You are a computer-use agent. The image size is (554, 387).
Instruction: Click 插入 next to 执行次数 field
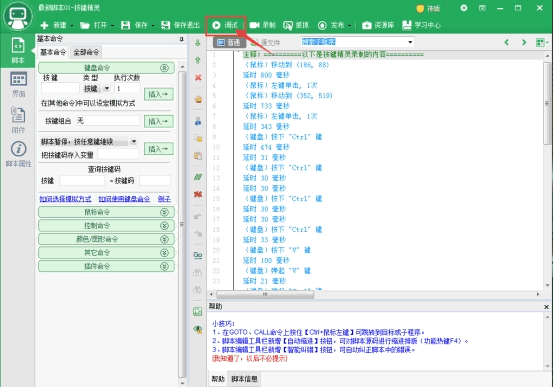click(159, 94)
